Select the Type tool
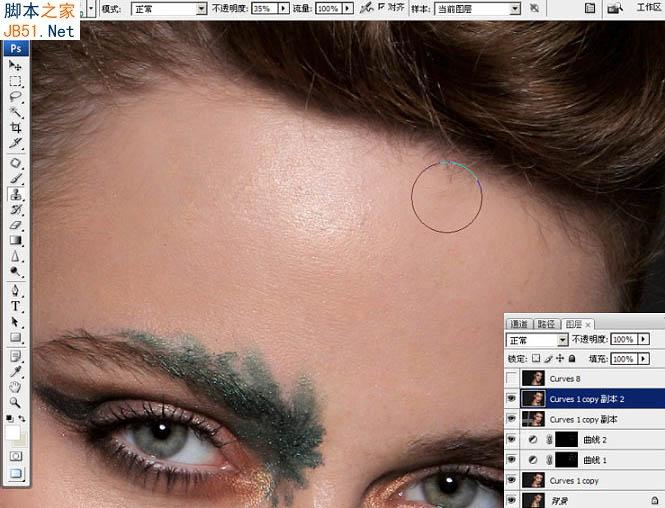Viewport: 665px width, 508px height. coord(16,306)
